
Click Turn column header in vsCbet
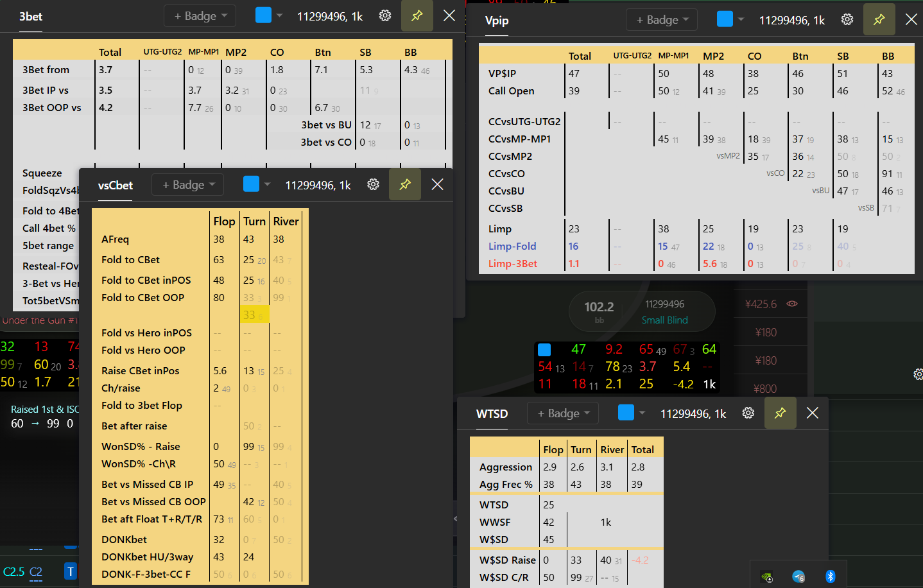(254, 221)
